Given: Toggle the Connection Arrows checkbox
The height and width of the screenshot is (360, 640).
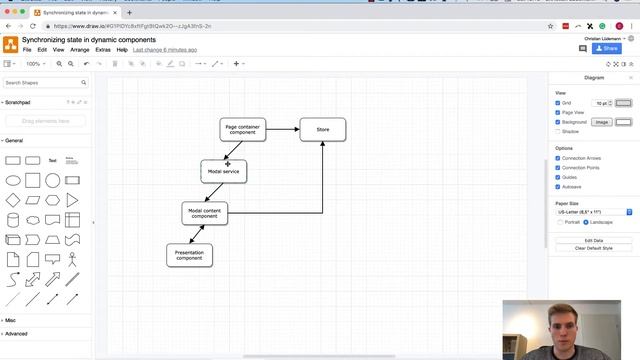Looking at the screenshot, I should pyautogui.click(x=558, y=158).
